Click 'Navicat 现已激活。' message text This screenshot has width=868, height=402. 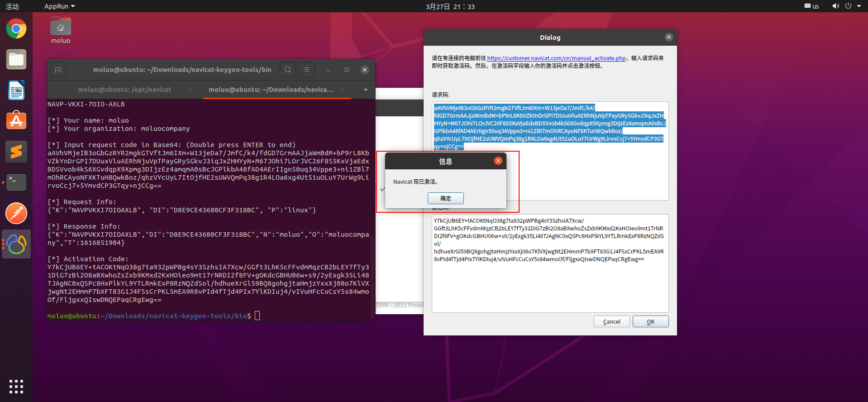[x=415, y=182]
